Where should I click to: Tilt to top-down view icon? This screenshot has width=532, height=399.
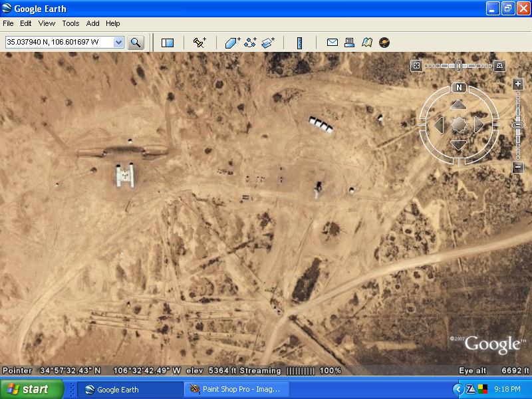pos(417,66)
